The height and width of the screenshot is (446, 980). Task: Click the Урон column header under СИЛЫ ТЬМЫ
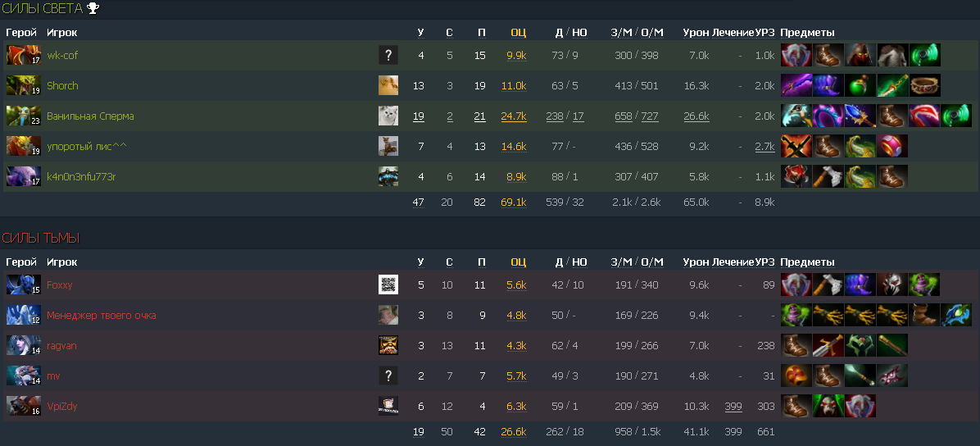(x=695, y=262)
